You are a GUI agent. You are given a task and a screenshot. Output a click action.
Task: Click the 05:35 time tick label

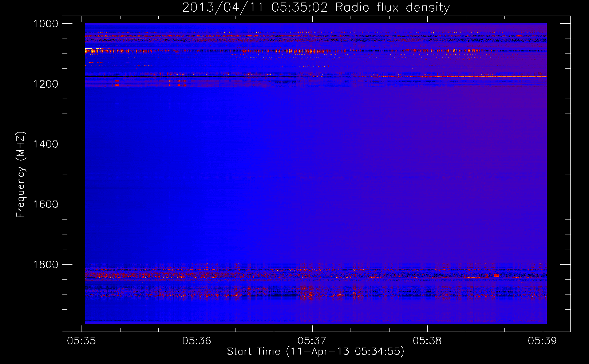tap(82, 341)
